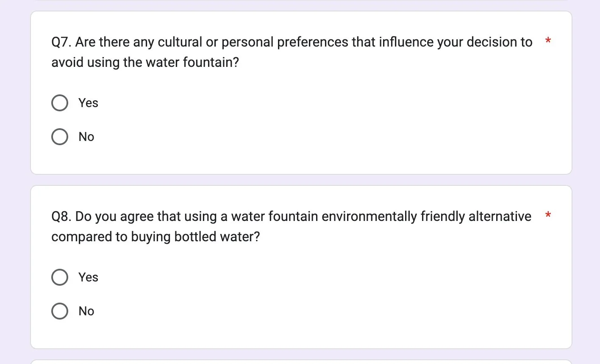Click "compared to buying bottled water?" line in Q8

point(156,237)
